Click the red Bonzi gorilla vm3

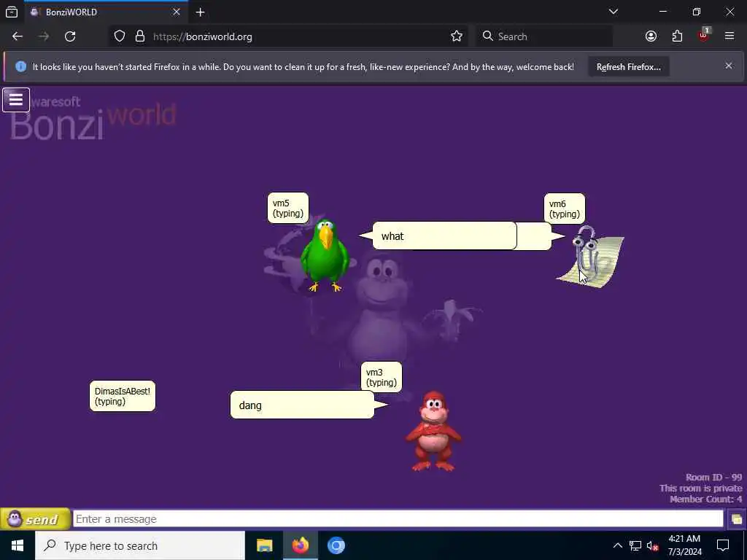[433, 431]
